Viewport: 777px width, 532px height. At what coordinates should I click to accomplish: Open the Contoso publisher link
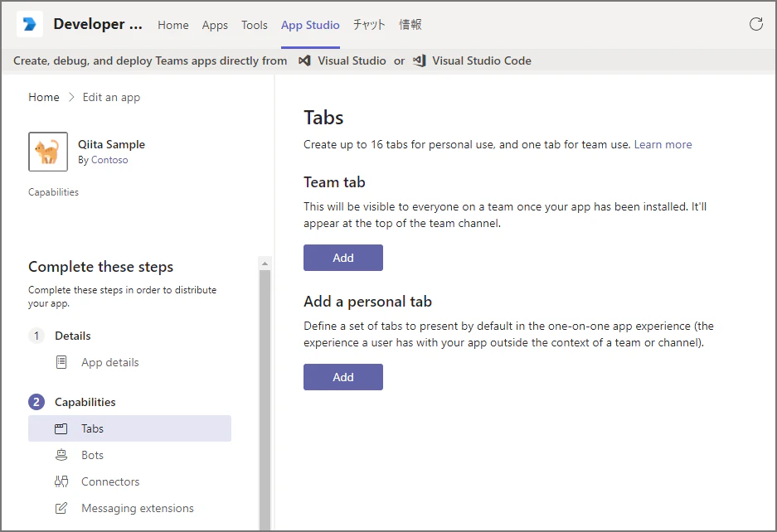point(109,160)
